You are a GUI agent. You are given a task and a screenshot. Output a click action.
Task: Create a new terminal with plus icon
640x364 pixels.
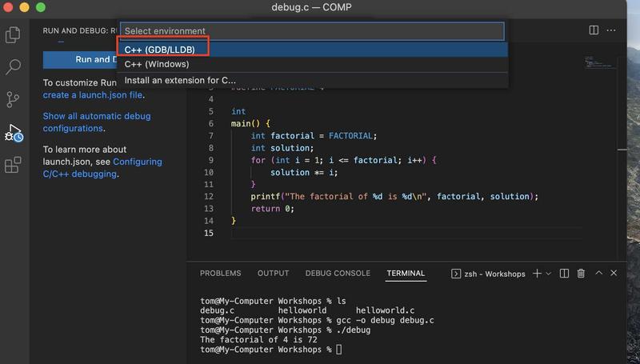pos(537,274)
